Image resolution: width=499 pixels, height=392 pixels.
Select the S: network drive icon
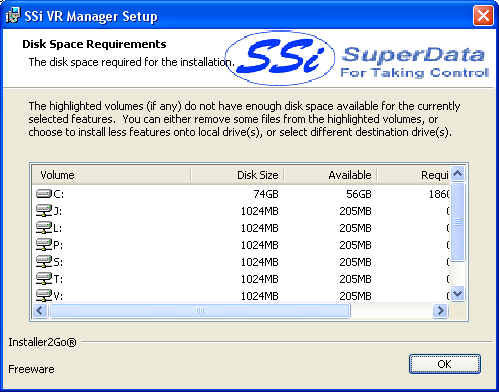[44, 262]
